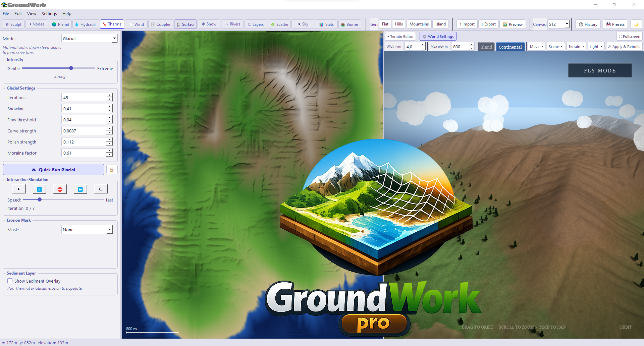644x346 pixels.
Task: Open the Canvas size dropdown
Action: point(559,24)
